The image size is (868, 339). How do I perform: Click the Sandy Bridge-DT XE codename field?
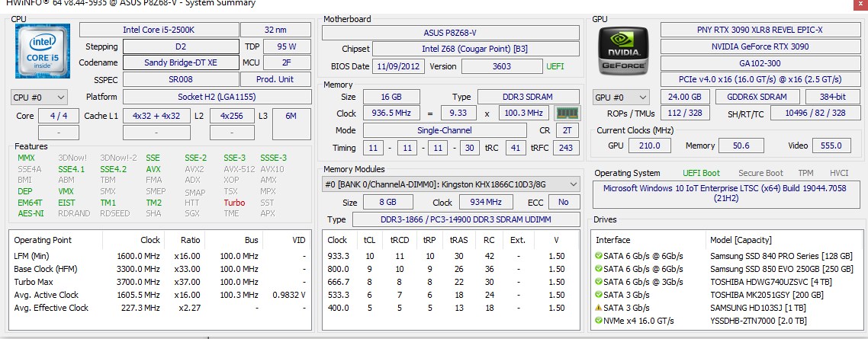pyautogui.click(x=181, y=62)
